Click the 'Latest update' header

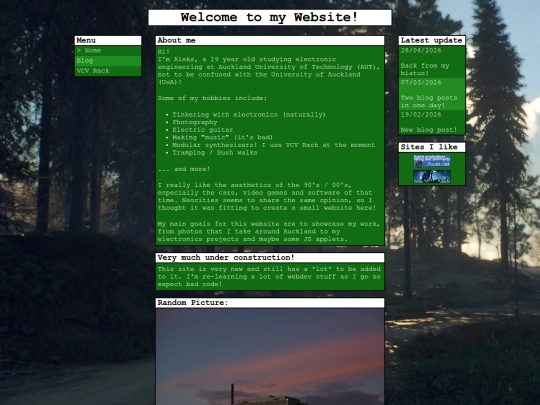pos(432,40)
